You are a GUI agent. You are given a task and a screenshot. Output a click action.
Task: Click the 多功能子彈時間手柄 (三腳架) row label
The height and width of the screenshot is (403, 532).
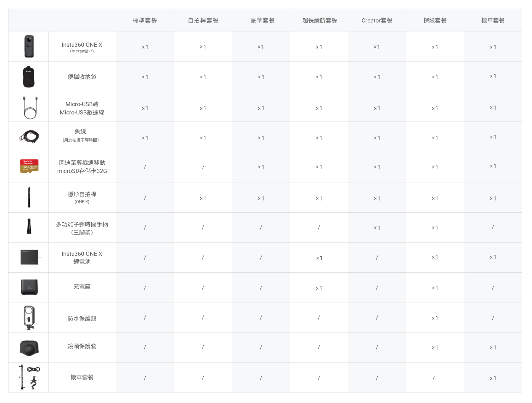[x=82, y=228]
